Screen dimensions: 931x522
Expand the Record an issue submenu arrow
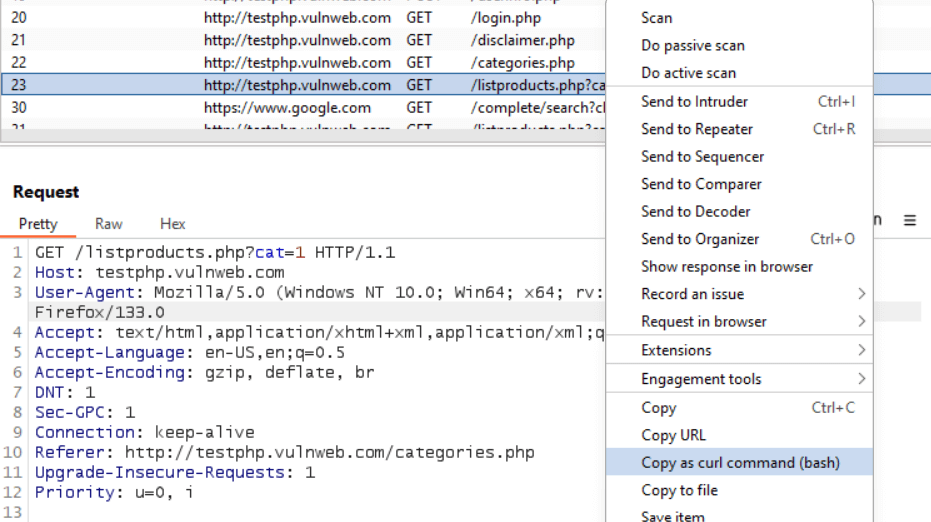point(862,294)
